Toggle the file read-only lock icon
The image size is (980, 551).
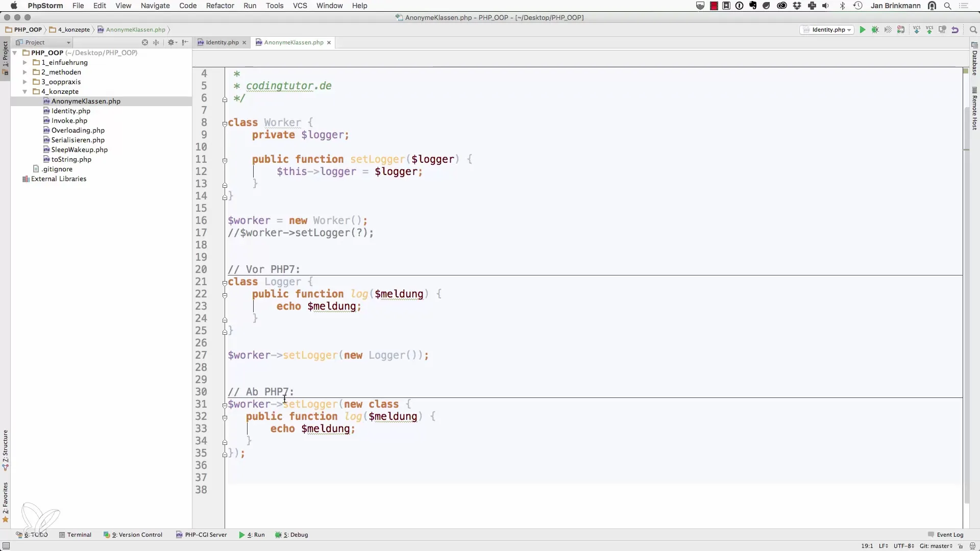coord(961,546)
